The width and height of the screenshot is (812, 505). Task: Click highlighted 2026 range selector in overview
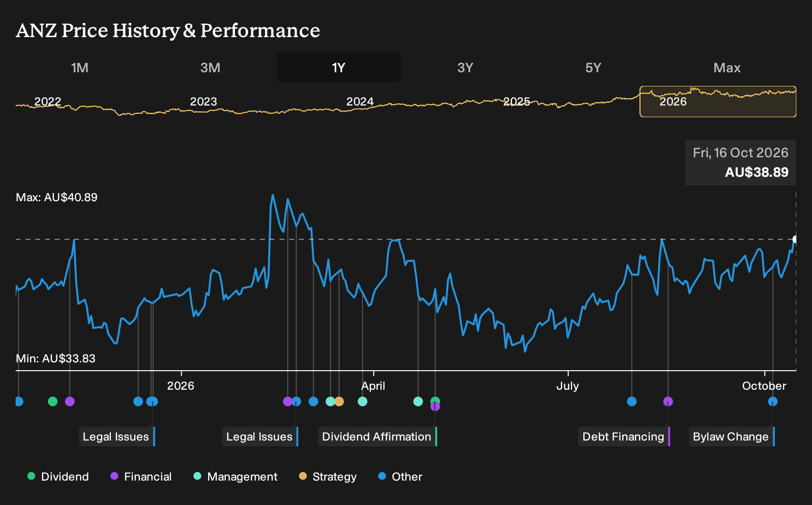click(x=718, y=102)
